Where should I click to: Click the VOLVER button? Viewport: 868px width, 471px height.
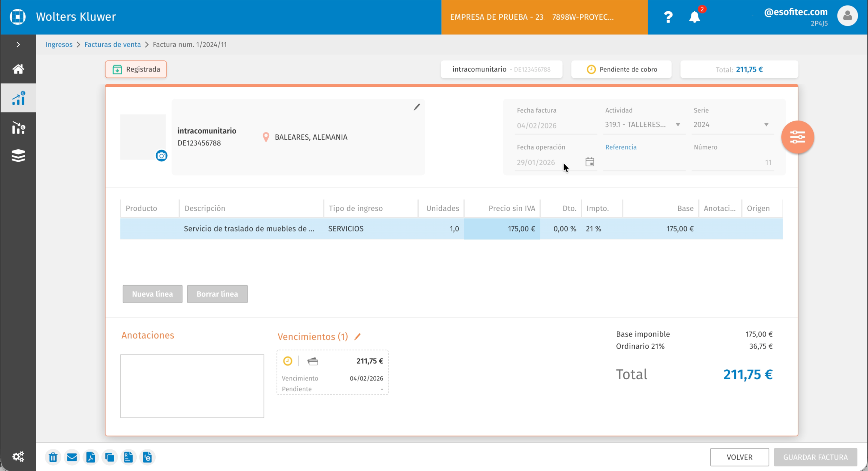739,457
